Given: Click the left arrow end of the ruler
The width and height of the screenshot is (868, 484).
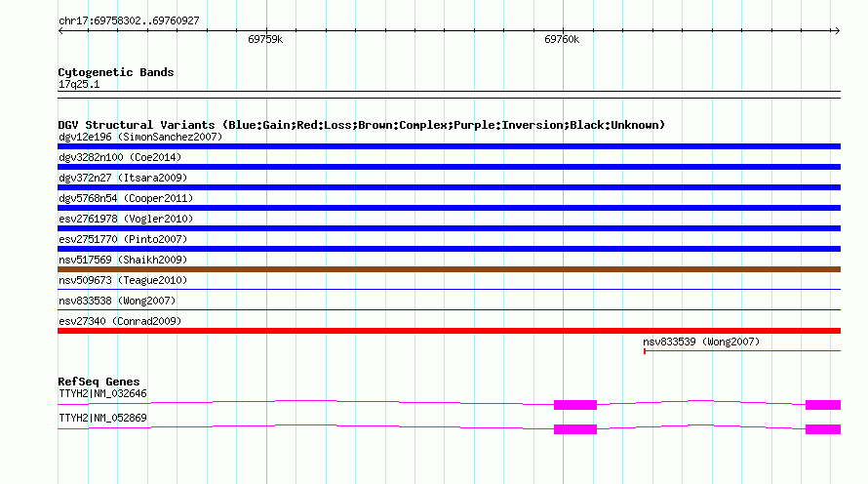Looking at the screenshot, I should coord(60,30).
